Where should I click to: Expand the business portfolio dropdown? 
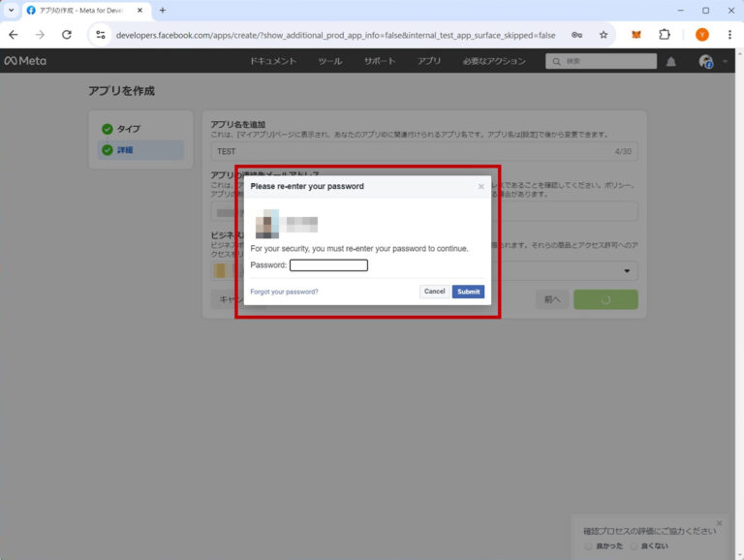click(x=628, y=271)
